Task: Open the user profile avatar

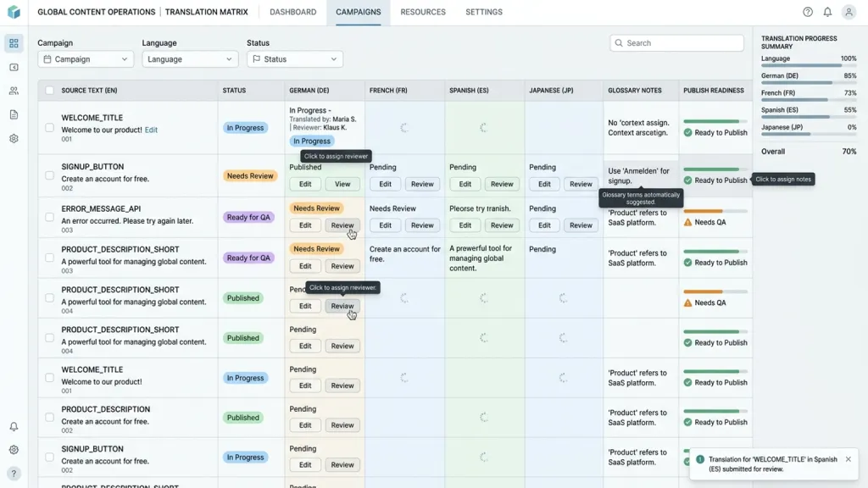Action: click(x=849, y=12)
